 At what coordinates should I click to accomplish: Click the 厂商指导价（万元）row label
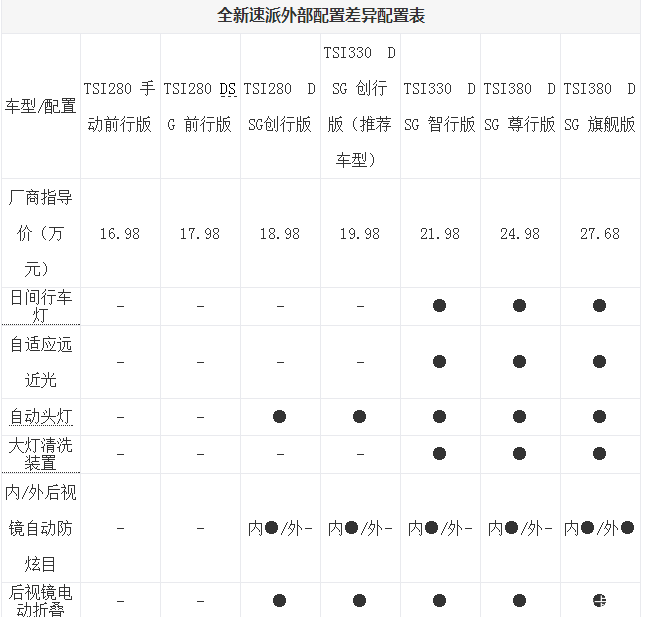(40, 233)
